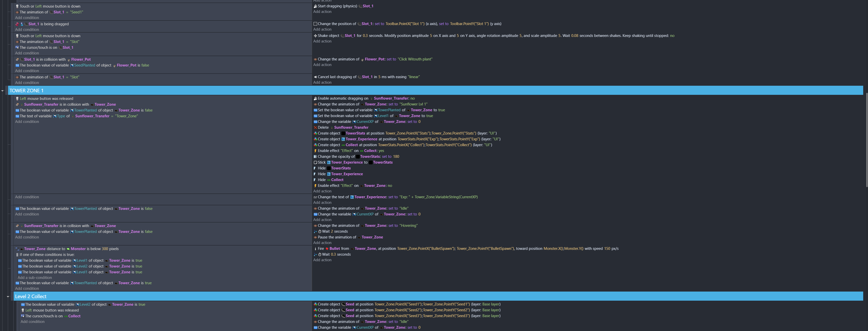Click the Create object icon next to TowerStats
Image resolution: width=868 pixels, height=331 pixels.
pyautogui.click(x=315, y=133)
